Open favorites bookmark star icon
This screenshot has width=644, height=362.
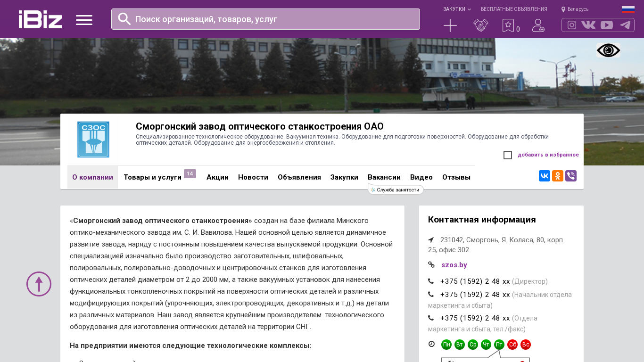point(508,25)
